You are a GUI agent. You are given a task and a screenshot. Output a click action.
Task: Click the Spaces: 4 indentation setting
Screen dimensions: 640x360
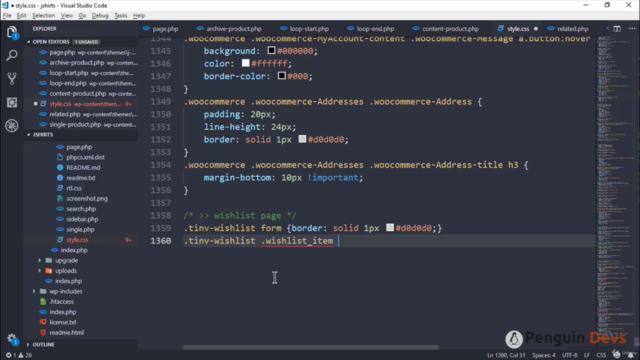[544, 355]
